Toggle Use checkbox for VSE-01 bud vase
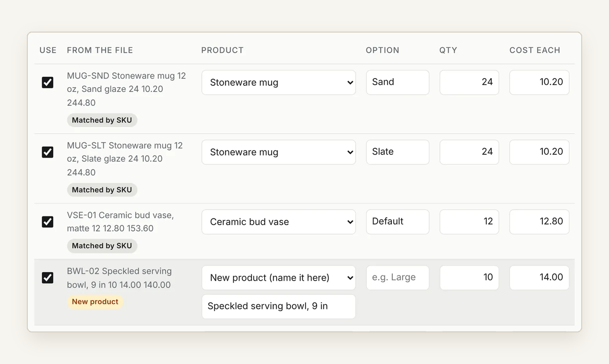The height and width of the screenshot is (364, 609). (x=47, y=222)
